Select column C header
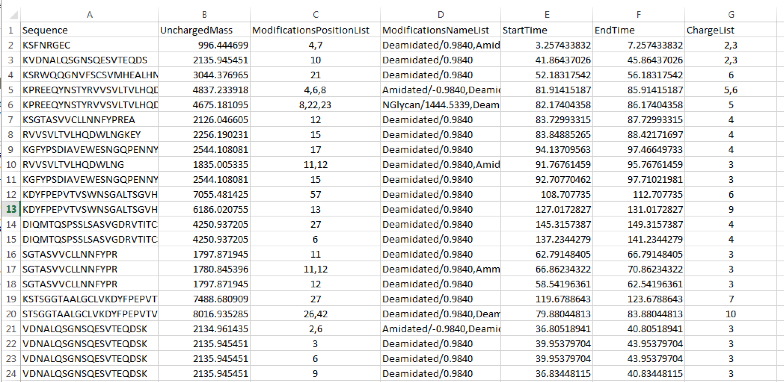This screenshot has height=382, width=784. tap(315, 15)
